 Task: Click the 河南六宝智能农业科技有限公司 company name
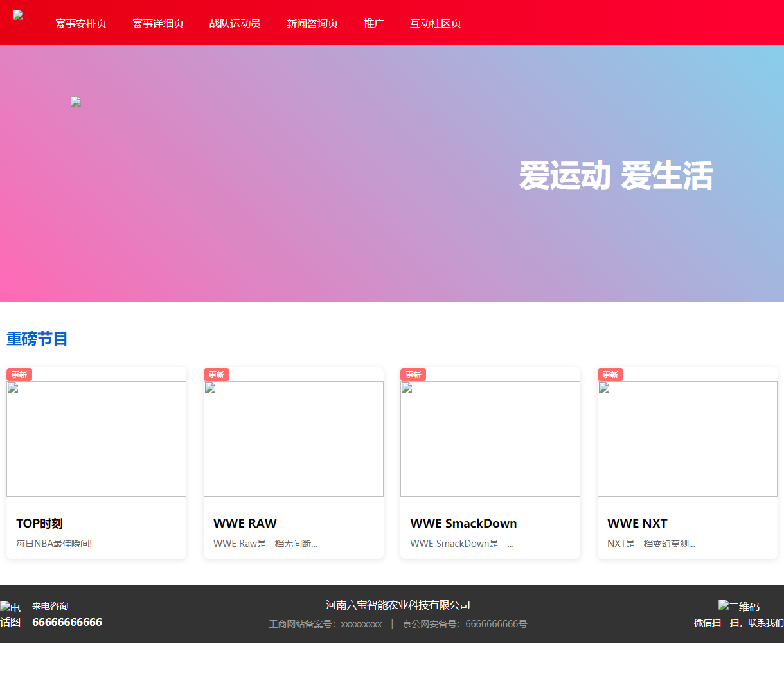[x=398, y=605]
